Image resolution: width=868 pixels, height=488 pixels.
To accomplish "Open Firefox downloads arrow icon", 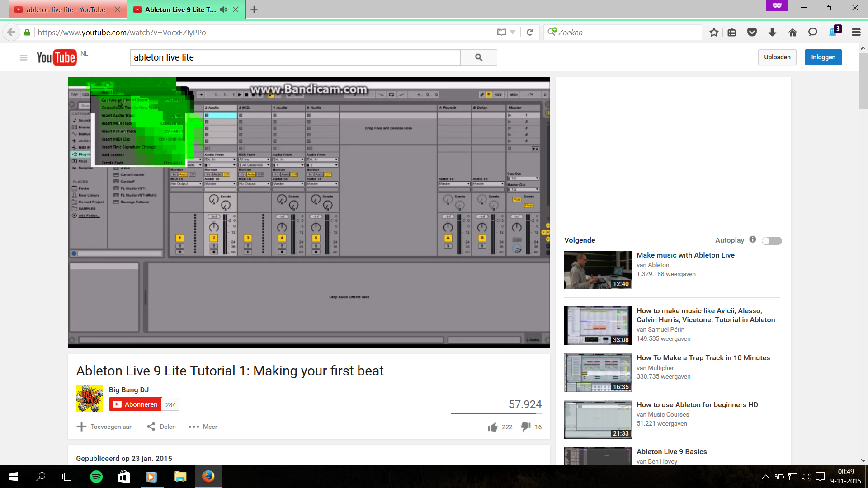I will 772,33.
